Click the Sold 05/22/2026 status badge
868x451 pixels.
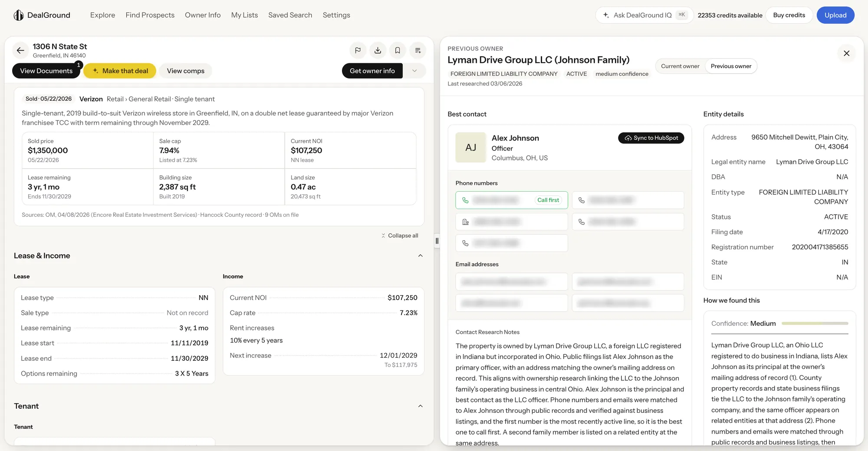click(x=49, y=99)
